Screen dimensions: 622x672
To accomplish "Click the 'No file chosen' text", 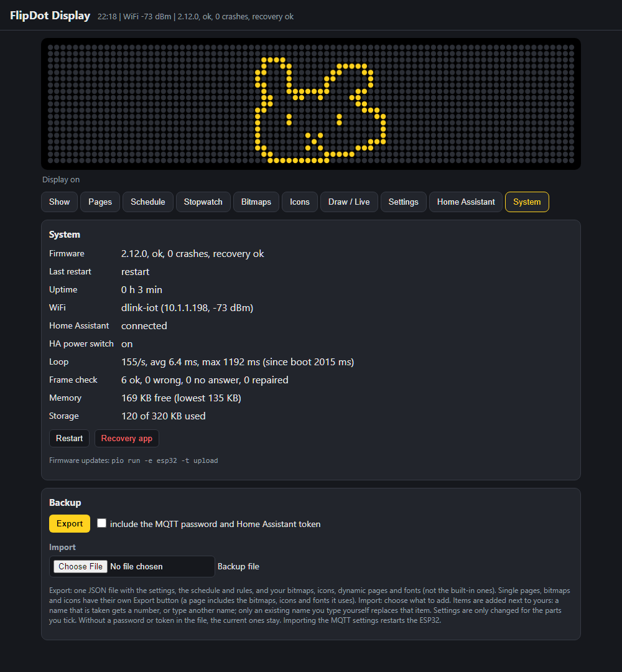I will click(x=136, y=567).
